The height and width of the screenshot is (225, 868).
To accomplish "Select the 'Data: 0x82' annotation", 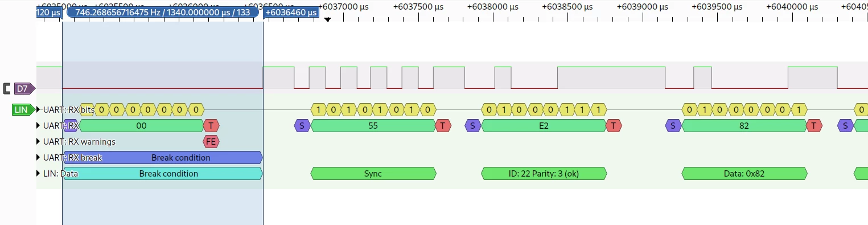I will 744,173.
